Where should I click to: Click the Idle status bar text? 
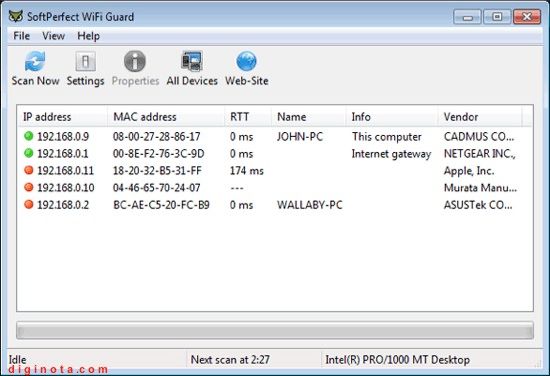[18, 360]
